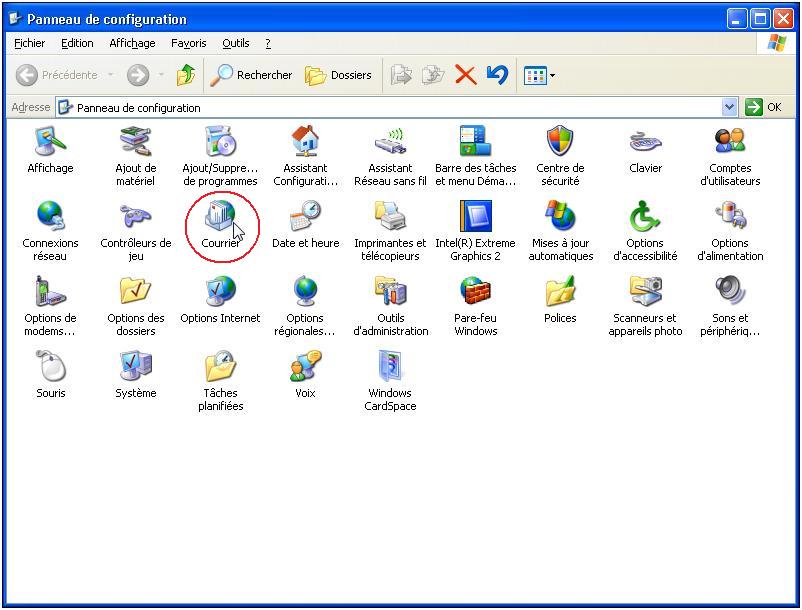
Task: Click the title bar system menu icon
Action: click(15, 19)
